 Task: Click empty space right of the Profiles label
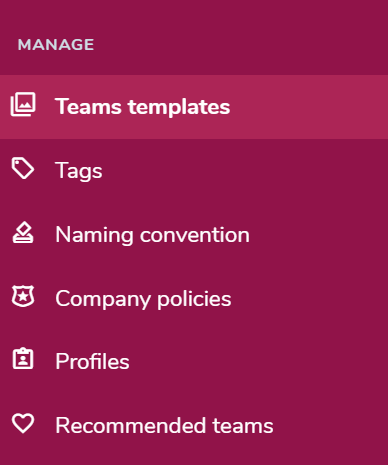259,362
